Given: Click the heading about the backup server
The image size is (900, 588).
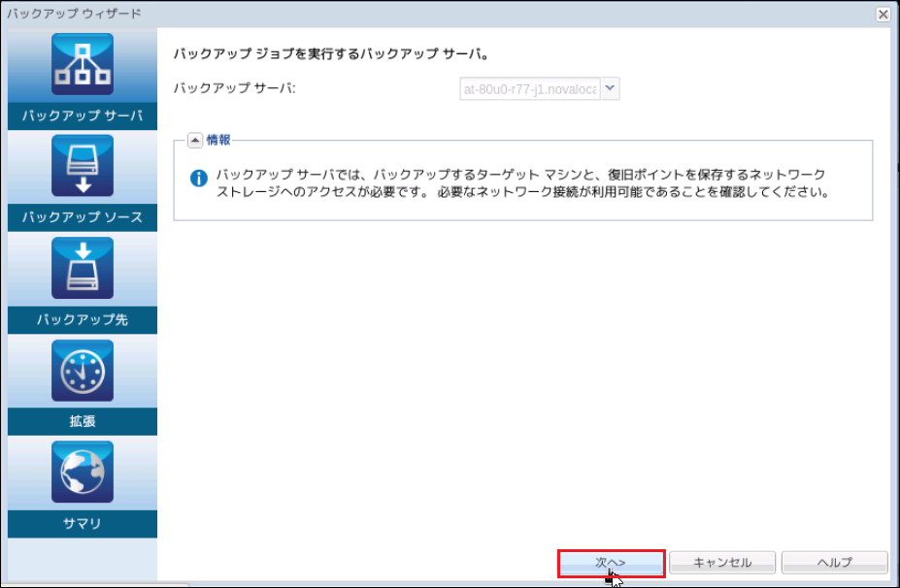Looking at the screenshot, I should (x=331, y=54).
